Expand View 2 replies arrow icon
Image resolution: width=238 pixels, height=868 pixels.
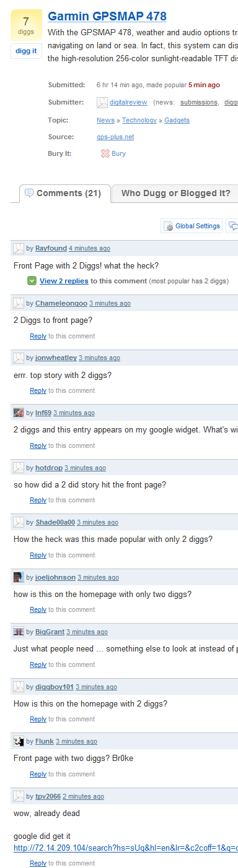[x=32, y=281]
